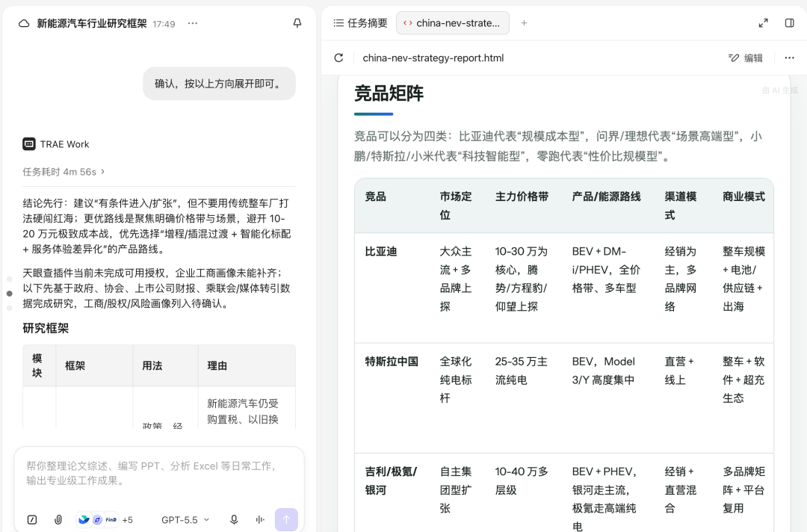Click the 25-35 万主流纯电 cell
This screenshot has width=807, height=532.
[521, 371]
